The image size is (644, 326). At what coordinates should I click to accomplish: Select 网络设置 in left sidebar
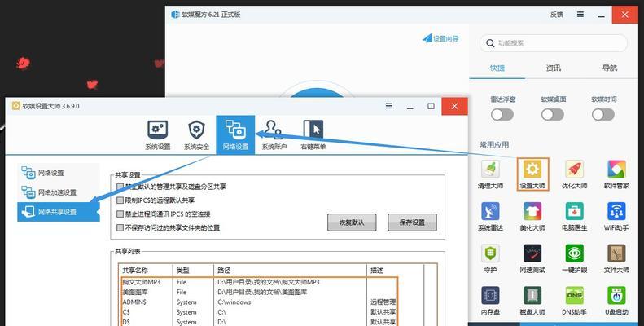coord(59,173)
